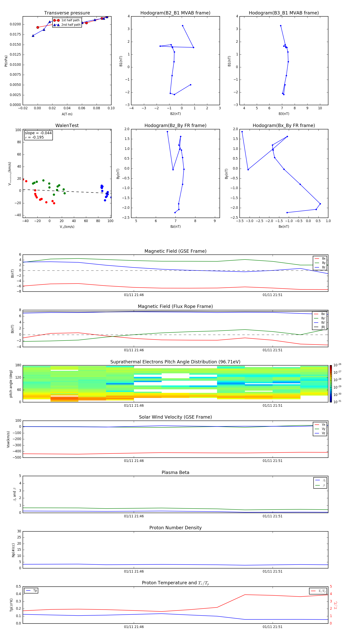Click the '01/11 21:51' tick under Plasma Beta plot

[x=273, y=516]
